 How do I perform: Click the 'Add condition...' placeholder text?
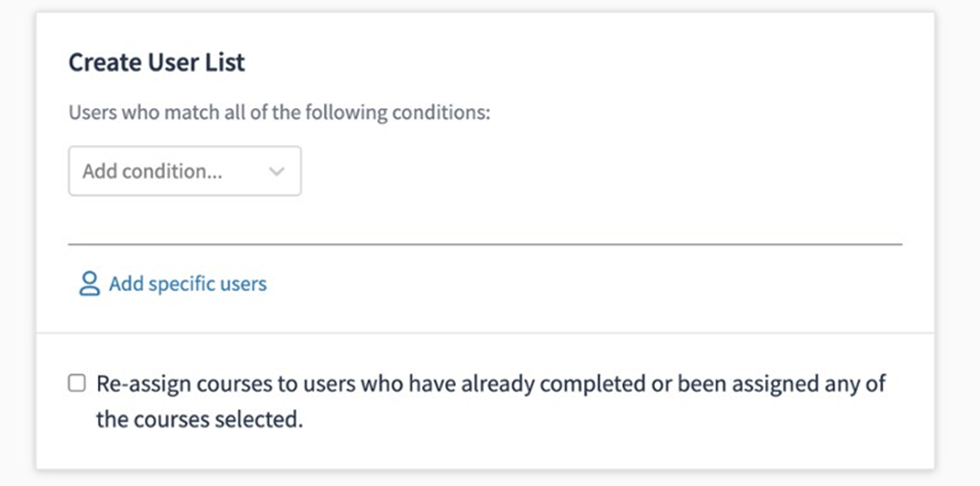pos(152,172)
